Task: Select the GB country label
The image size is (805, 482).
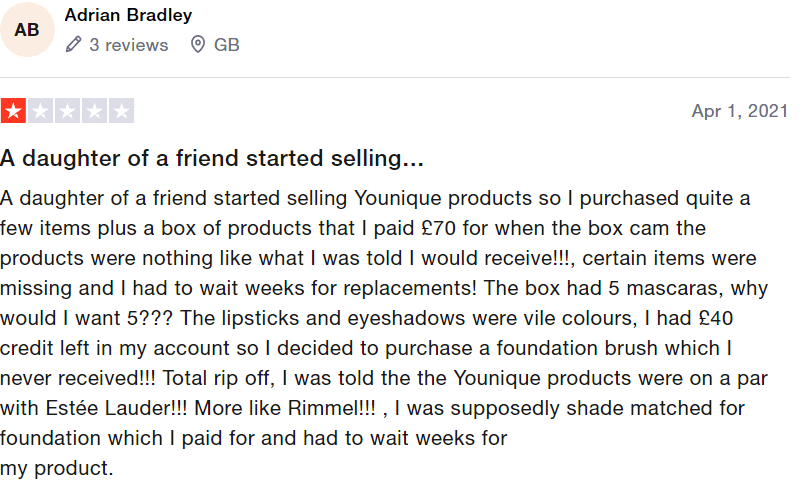Action: point(226,45)
